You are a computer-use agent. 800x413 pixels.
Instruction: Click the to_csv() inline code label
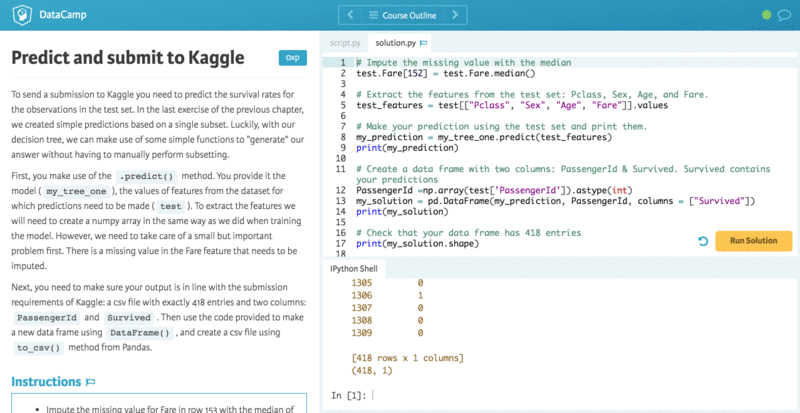pyautogui.click(x=38, y=348)
